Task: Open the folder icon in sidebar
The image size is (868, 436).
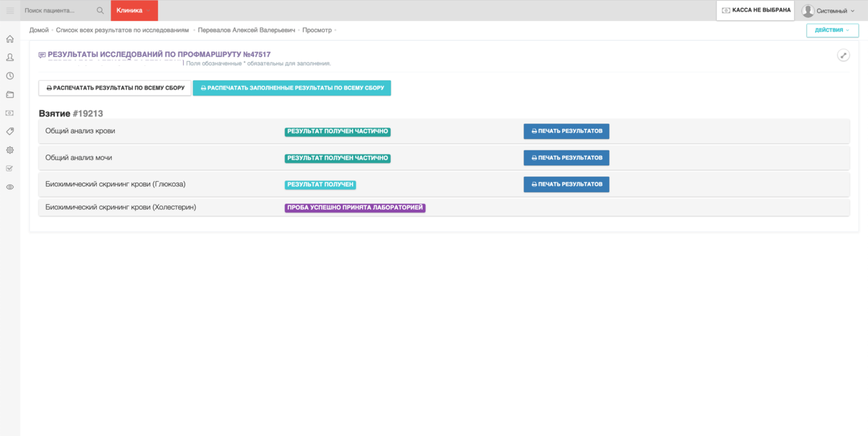Action: pyautogui.click(x=9, y=94)
